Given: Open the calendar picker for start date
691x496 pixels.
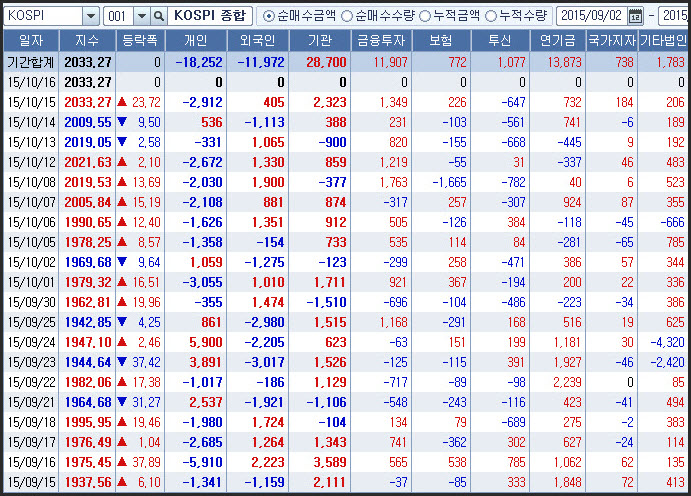Looking at the screenshot, I should click(635, 17).
